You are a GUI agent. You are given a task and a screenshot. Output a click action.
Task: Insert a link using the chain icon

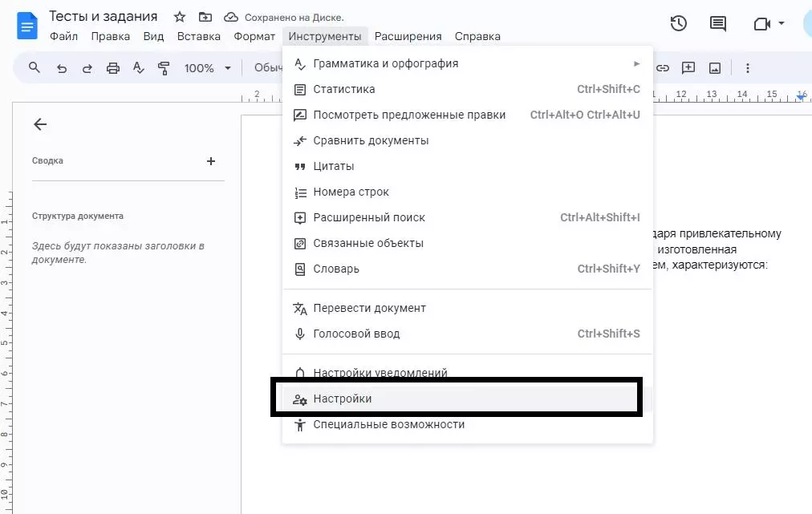pyautogui.click(x=663, y=68)
